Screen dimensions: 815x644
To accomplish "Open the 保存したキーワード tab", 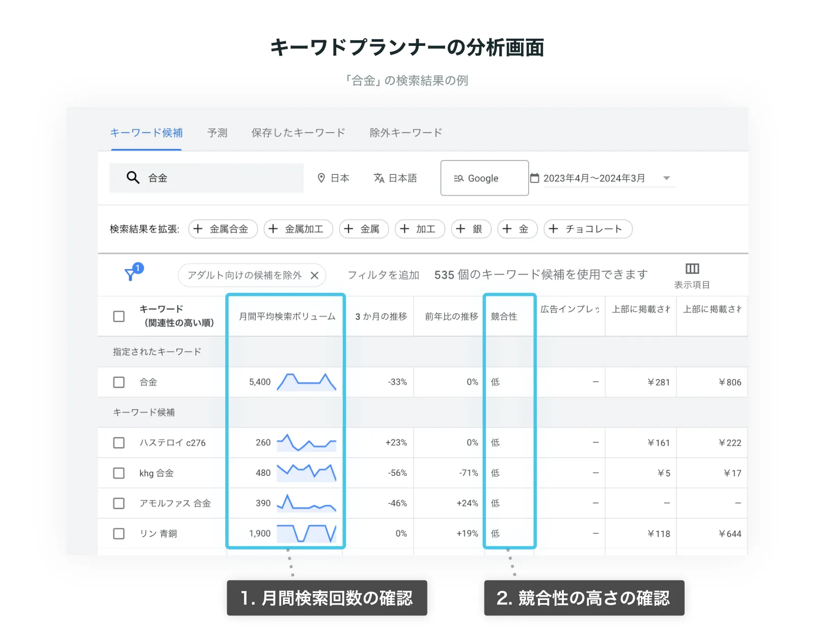I will tap(298, 133).
